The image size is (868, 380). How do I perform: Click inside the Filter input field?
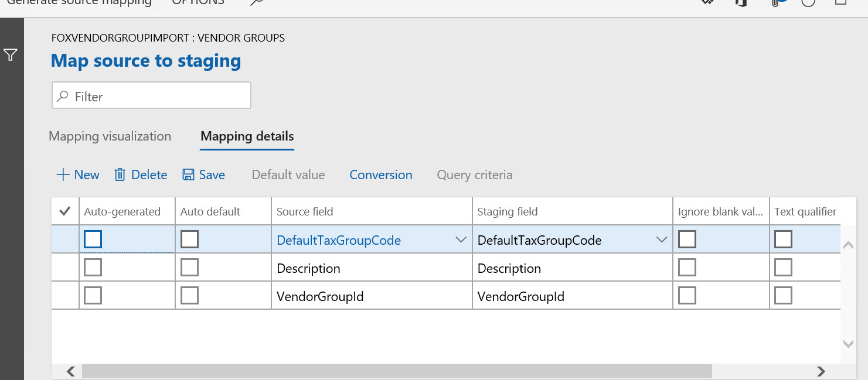point(151,95)
